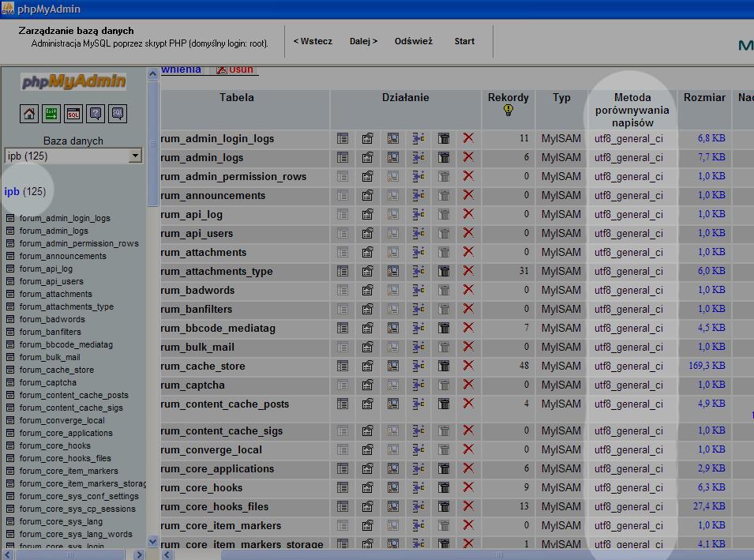Click the Start button in top bar
This screenshot has width=754, height=560.
pos(464,41)
